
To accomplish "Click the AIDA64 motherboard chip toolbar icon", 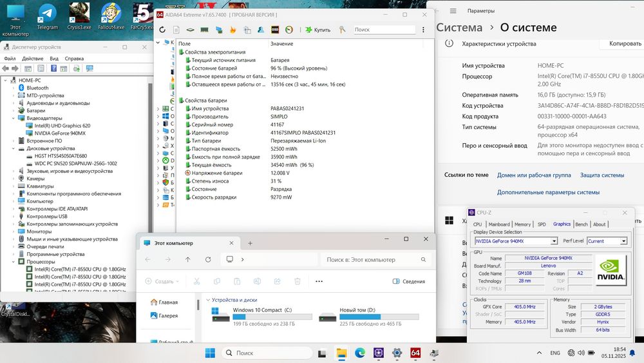I will pos(190,30).
